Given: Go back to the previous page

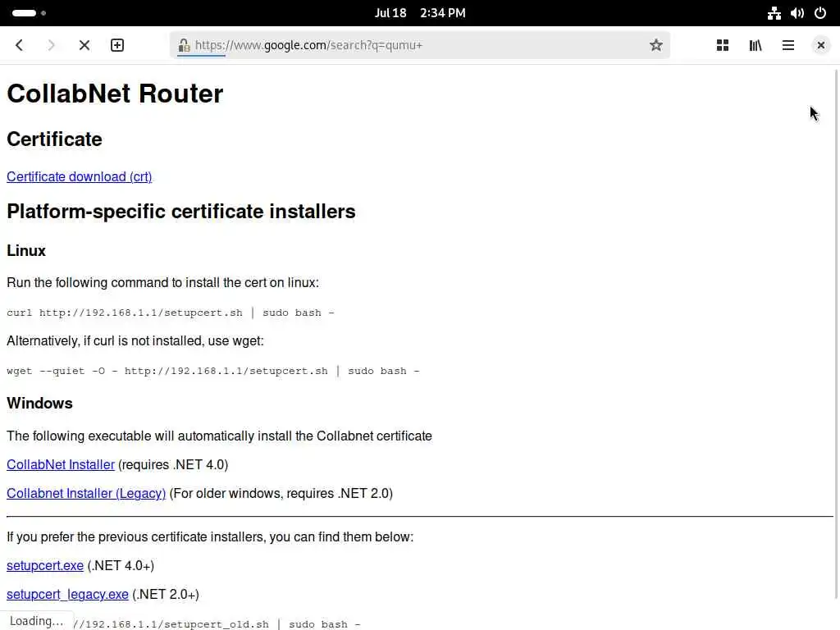Looking at the screenshot, I should tap(20, 45).
